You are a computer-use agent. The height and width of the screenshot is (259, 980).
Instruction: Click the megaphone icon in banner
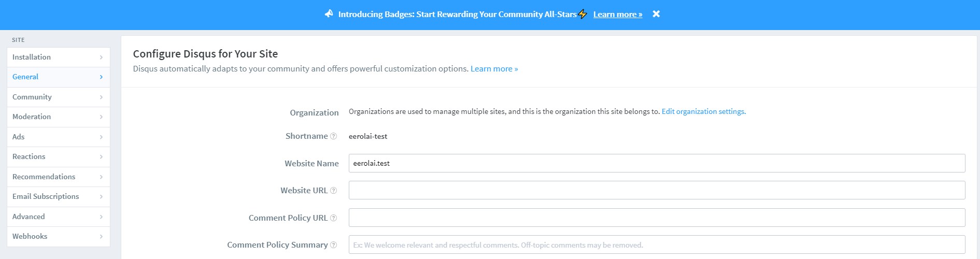click(329, 13)
